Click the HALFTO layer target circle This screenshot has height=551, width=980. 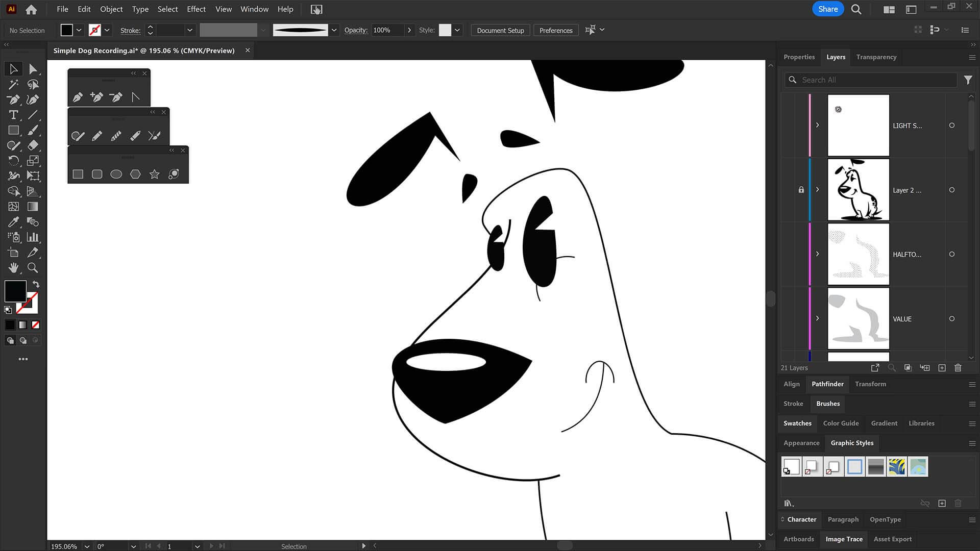point(952,254)
